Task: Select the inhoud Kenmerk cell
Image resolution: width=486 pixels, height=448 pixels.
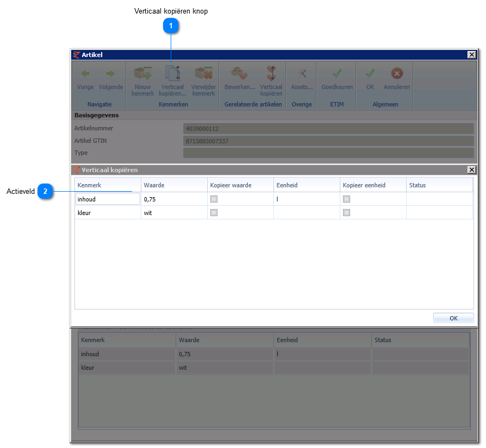Action: pyautogui.click(x=108, y=199)
